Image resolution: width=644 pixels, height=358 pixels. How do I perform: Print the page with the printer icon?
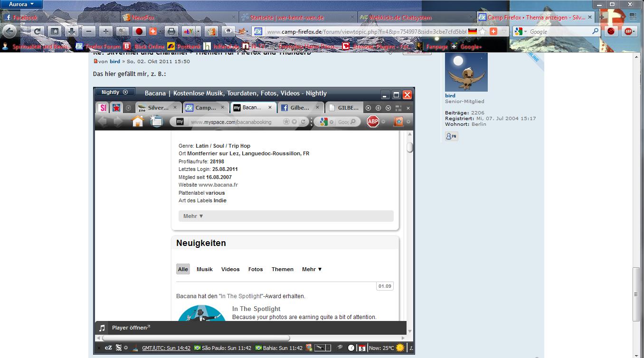point(171,31)
